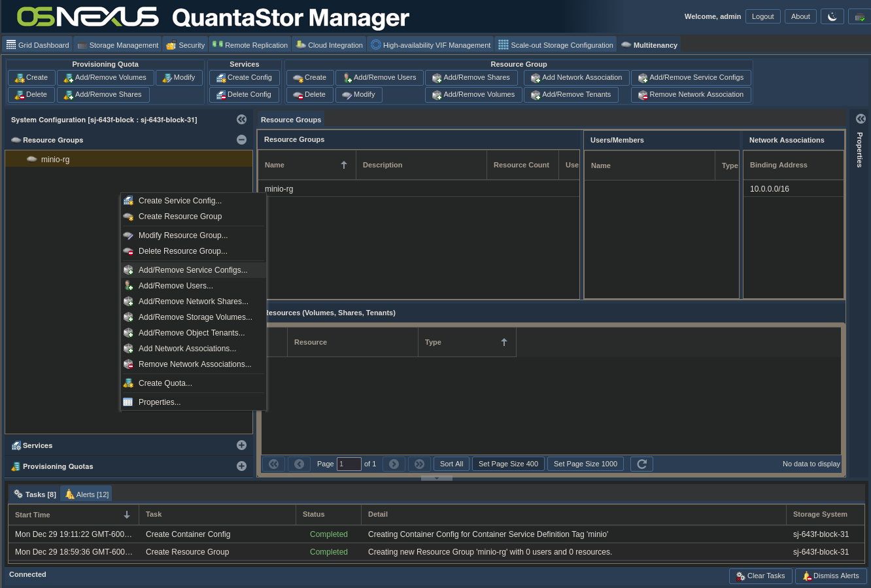The image size is (871, 588).
Task: Click the refresh icon in pagination bar
Action: click(641, 464)
